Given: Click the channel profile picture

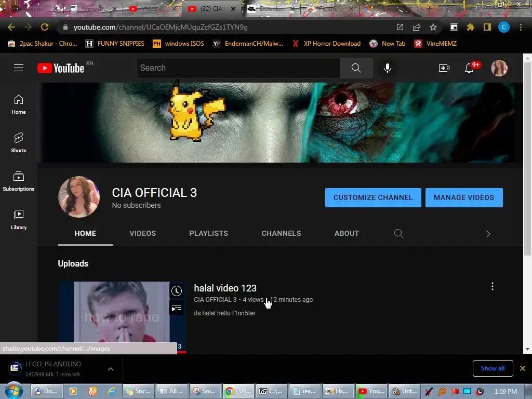Looking at the screenshot, I should 79,197.
